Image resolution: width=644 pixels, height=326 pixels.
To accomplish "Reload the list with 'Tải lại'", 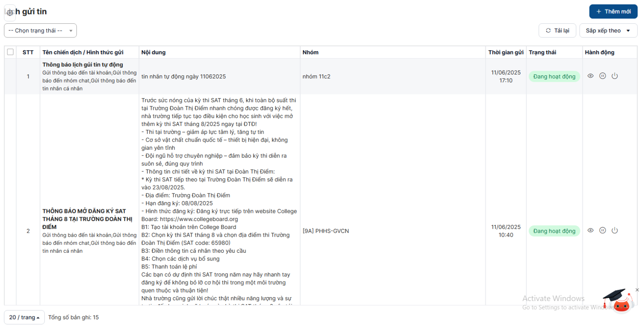I will (x=557, y=31).
